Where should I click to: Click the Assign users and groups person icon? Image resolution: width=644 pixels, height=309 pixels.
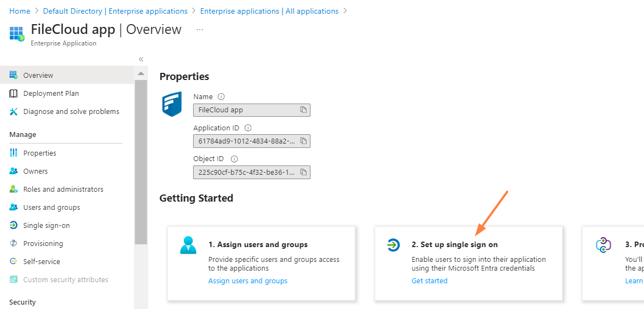(x=188, y=245)
